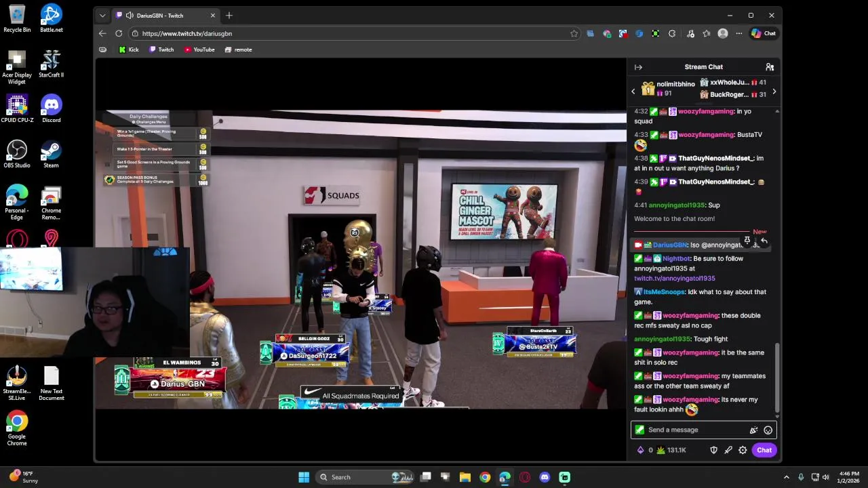This screenshot has width=868, height=488.
Task: Open Recycle Bin desktop icon
Action: click(x=17, y=19)
